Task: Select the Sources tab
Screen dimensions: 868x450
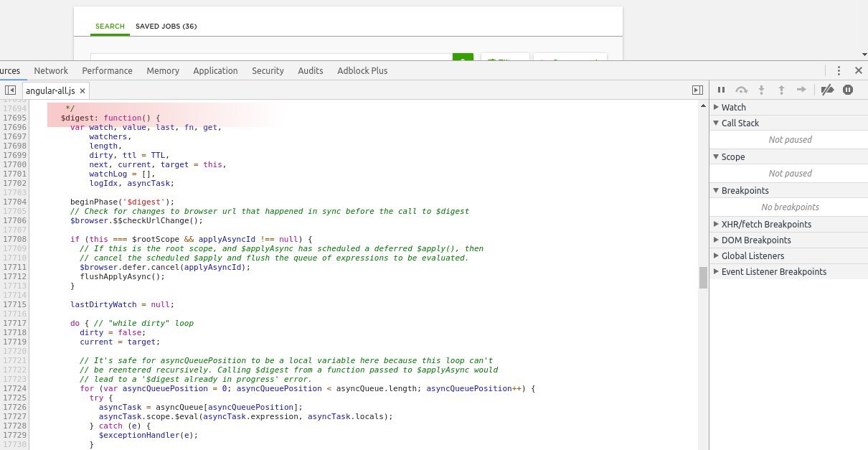Action: pos(11,70)
